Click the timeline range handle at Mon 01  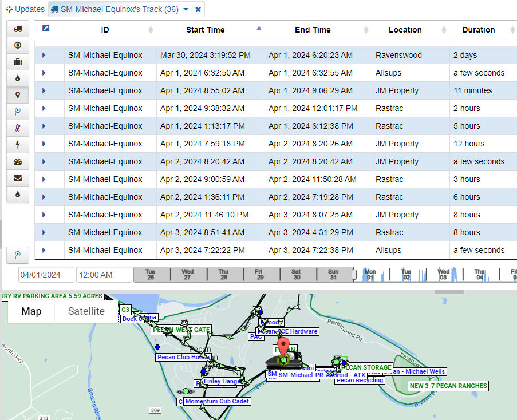354,275
